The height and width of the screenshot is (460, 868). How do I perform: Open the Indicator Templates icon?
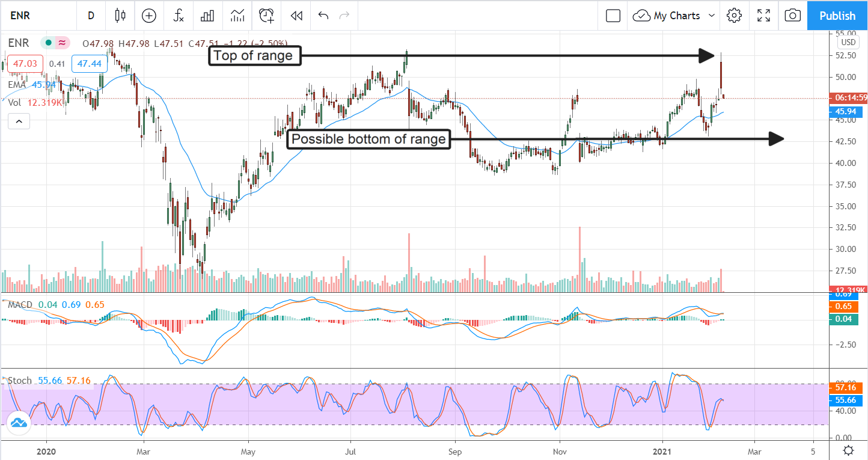coord(237,16)
